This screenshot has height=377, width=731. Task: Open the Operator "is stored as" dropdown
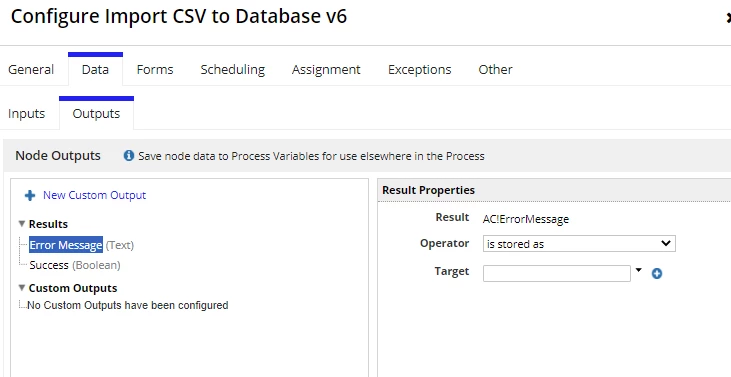click(x=579, y=244)
